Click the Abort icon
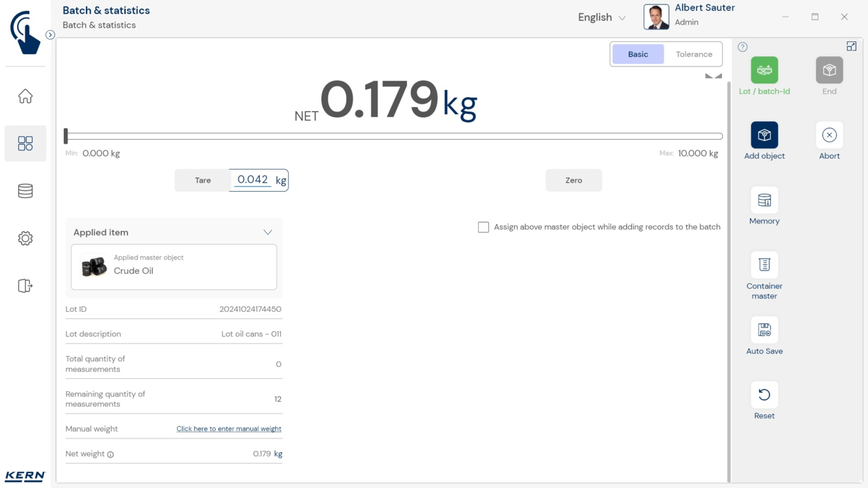Viewport: 868px width, 488px height. (829, 135)
